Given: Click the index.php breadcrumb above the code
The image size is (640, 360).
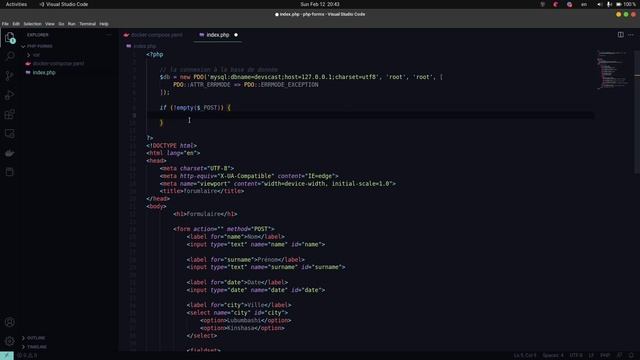Looking at the screenshot, I should 142,46.
